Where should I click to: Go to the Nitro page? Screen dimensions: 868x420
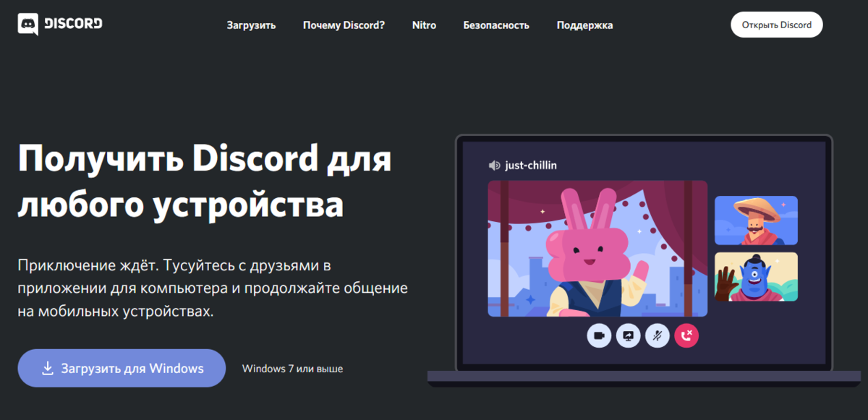pyautogui.click(x=424, y=25)
